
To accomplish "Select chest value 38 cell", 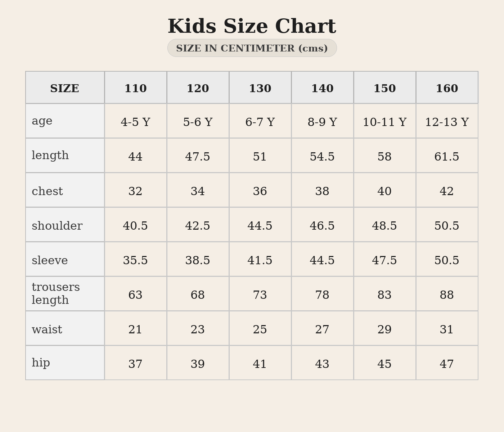I will [x=322, y=191].
